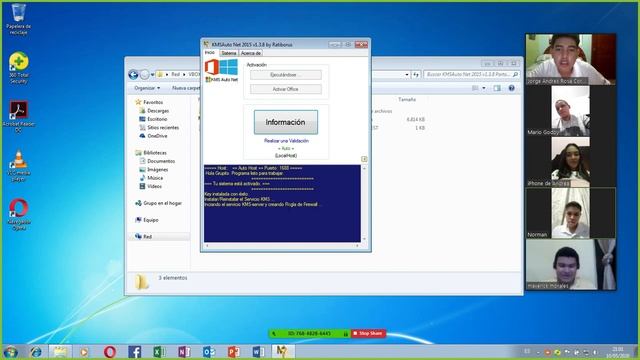The width and height of the screenshot is (640, 360).
Task: Launch 360 Total Security from desktop
Action: (x=18, y=68)
